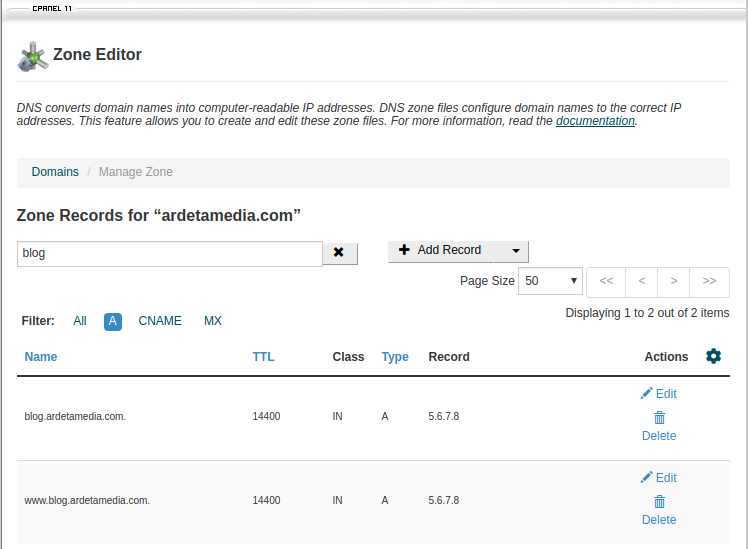Navigate to Domains breadcrumb

(55, 172)
